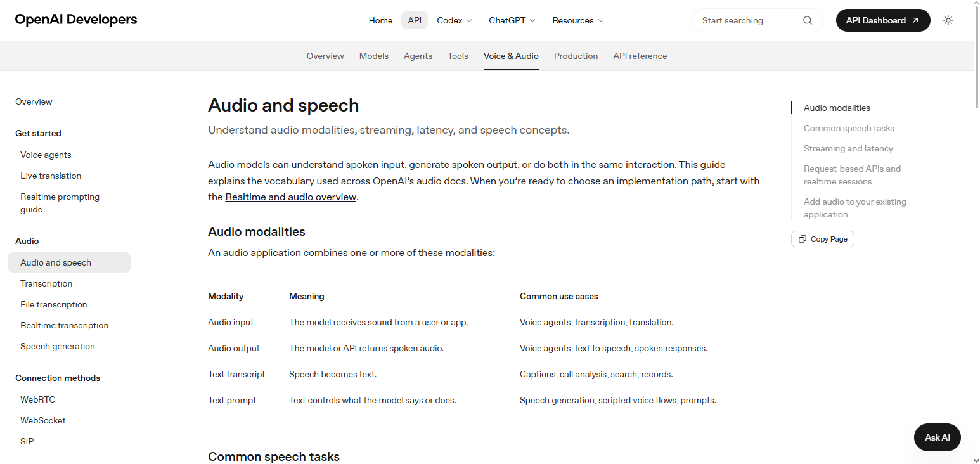980x464 pixels.
Task: Click the Connection methods sidebar heading
Action: point(58,378)
